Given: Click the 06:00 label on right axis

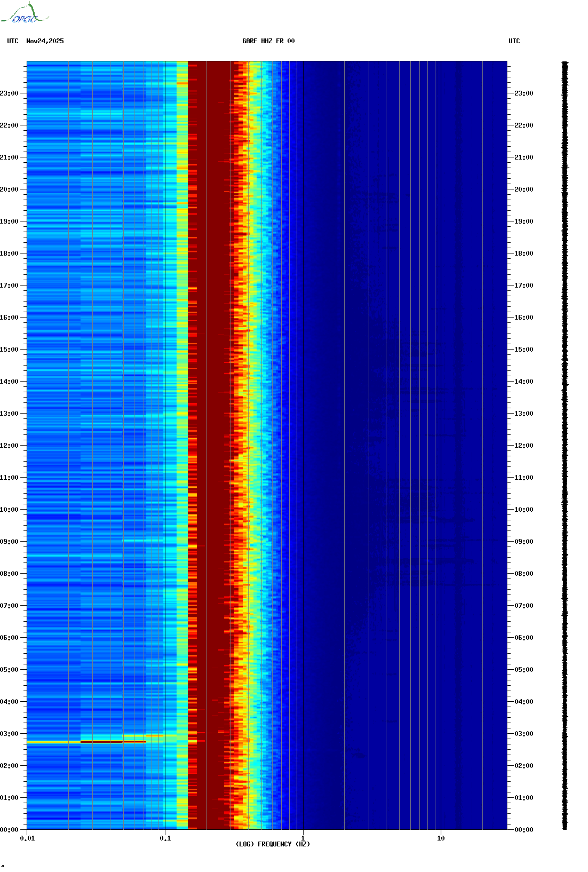Looking at the screenshot, I should pos(523,638).
